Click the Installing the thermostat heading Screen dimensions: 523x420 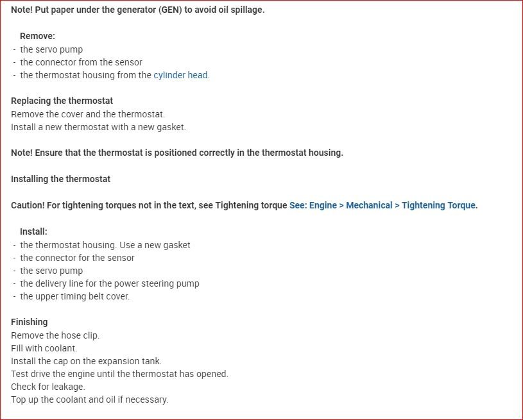pos(60,179)
